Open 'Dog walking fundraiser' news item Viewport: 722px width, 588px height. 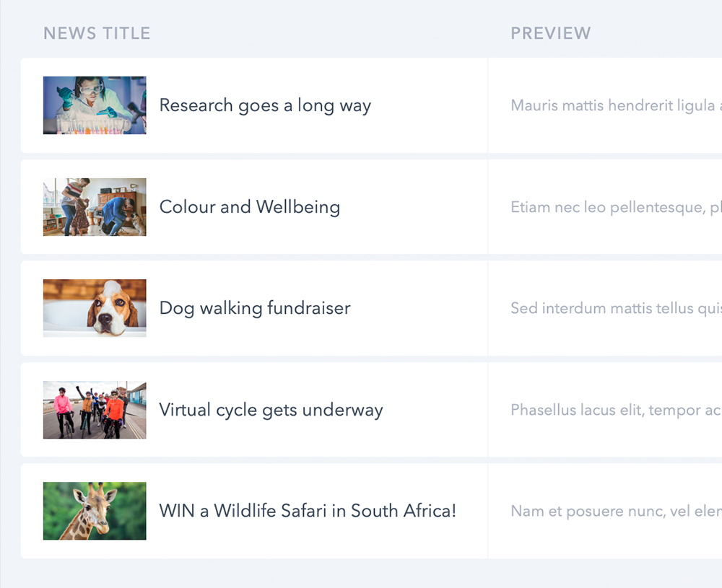[x=255, y=308]
